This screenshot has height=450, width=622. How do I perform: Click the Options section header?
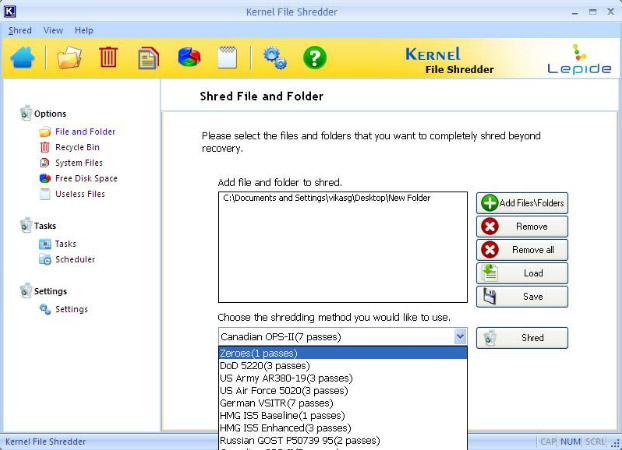50,113
